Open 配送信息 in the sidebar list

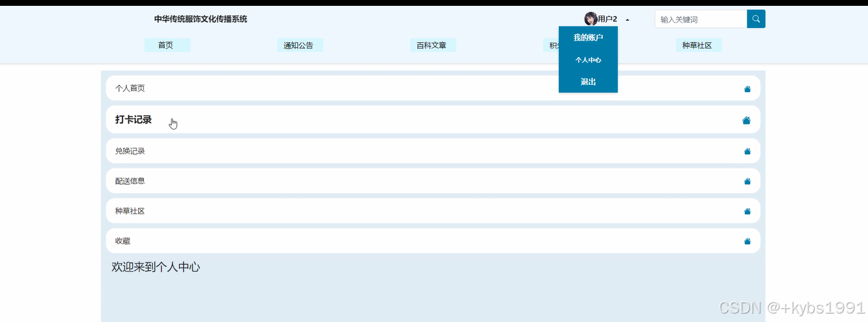click(x=433, y=181)
